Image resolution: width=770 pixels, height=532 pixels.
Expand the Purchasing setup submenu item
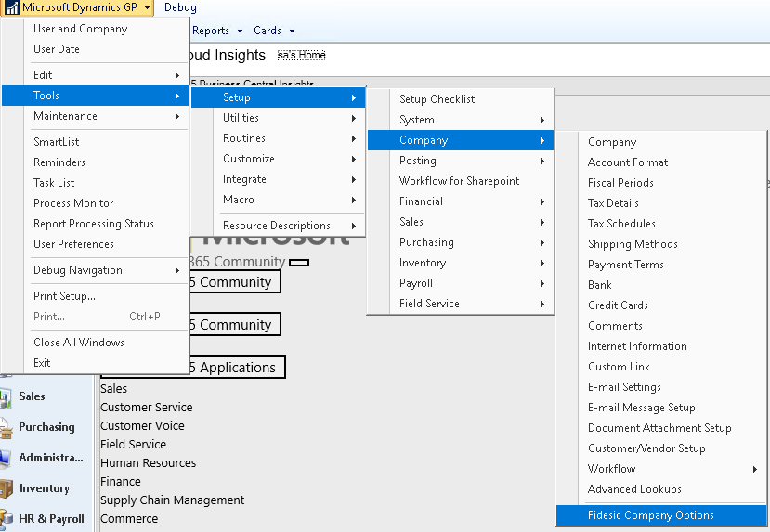pyautogui.click(x=461, y=242)
